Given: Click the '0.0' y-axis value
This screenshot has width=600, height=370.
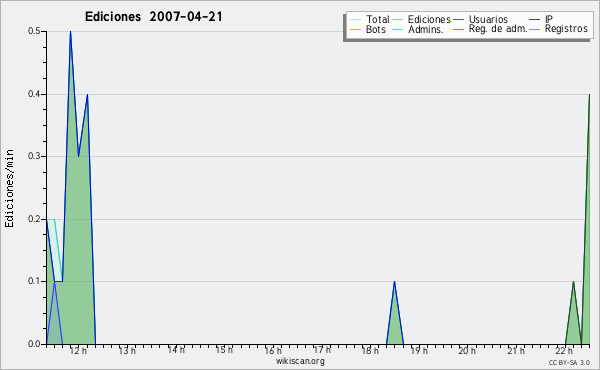Looking at the screenshot, I should [x=34, y=344].
